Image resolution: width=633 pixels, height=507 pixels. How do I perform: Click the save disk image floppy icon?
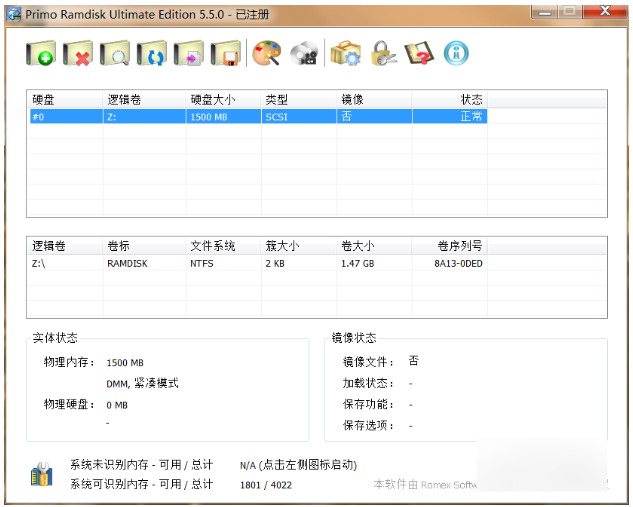click(226, 53)
